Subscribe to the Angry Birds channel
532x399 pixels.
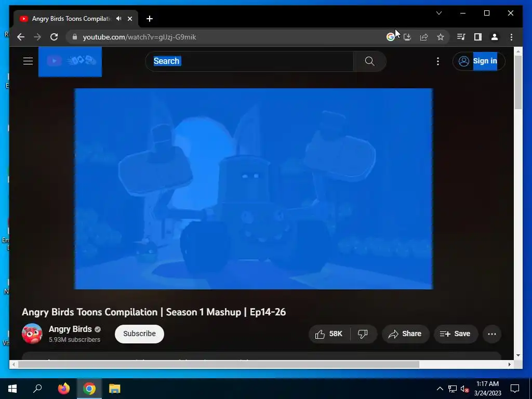pyautogui.click(x=139, y=334)
